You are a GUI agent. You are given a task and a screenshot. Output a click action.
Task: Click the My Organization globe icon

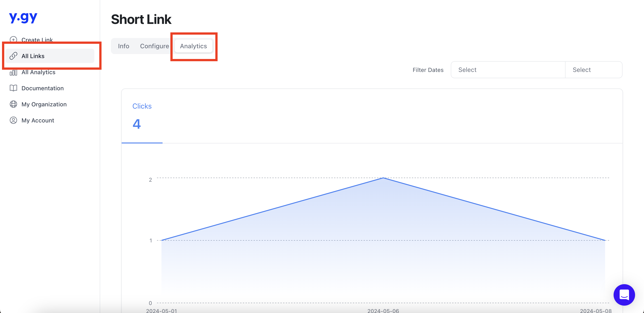coord(13,104)
